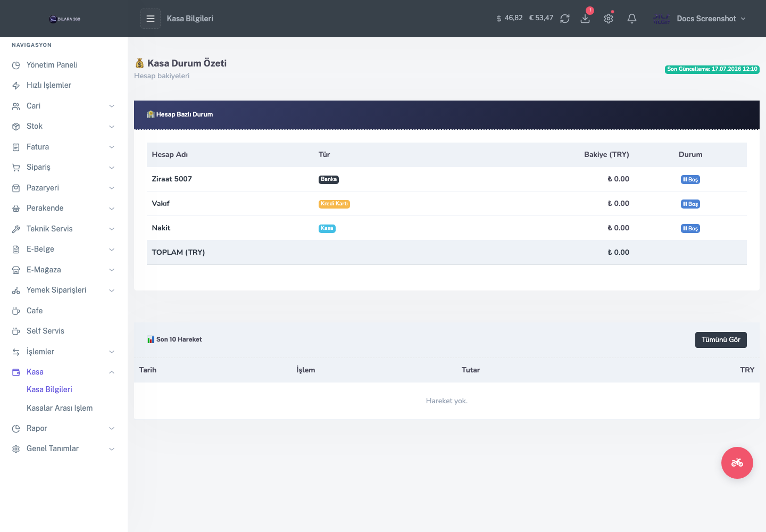Click the refresh exchange rates icon
Screen dimensions: 766x532
click(x=565, y=19)
